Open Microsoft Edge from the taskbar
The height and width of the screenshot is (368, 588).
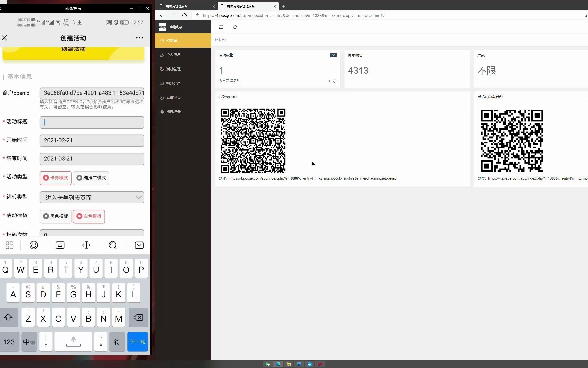[278, 364]
